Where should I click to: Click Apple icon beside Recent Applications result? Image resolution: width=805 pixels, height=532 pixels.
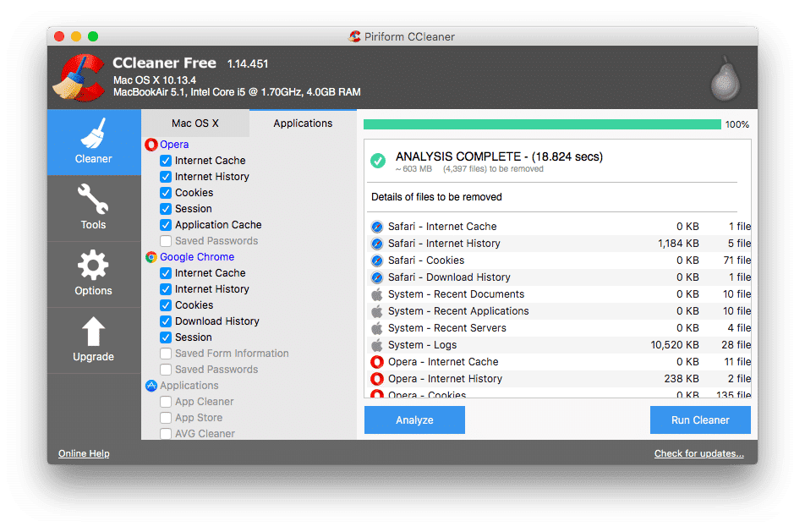377,311
